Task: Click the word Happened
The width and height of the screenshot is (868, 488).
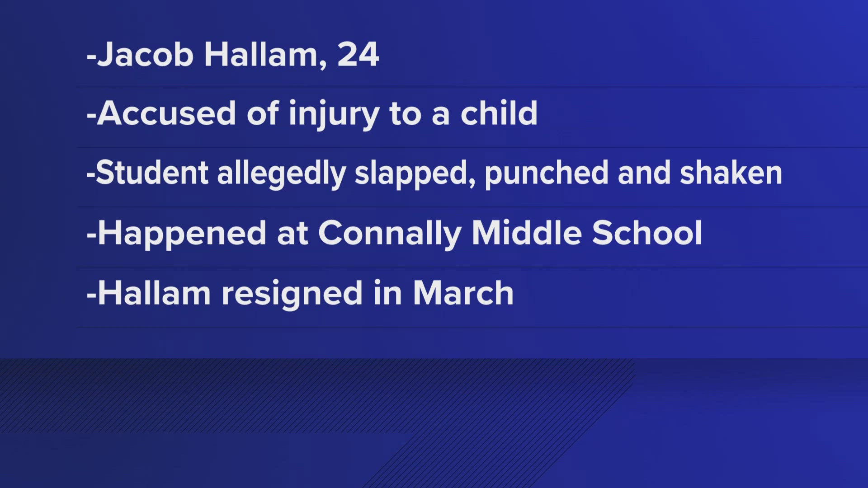Action: click(182, 234)
